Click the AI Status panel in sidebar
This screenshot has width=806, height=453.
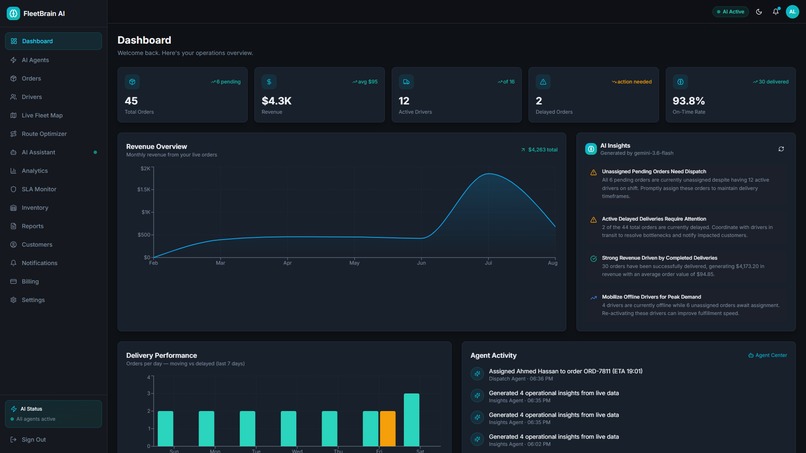coord(53,414)
